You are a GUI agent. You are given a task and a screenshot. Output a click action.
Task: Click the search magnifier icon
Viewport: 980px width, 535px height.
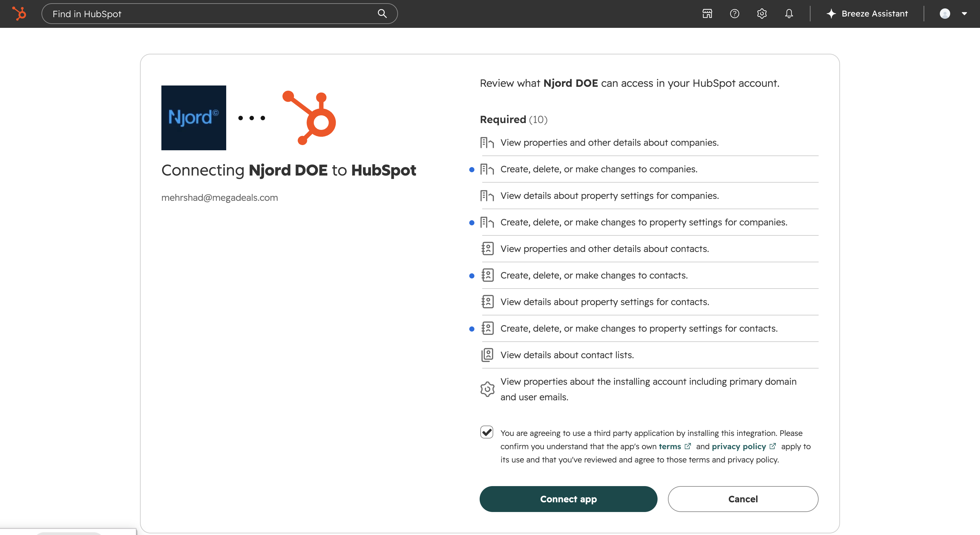point(382,14)
